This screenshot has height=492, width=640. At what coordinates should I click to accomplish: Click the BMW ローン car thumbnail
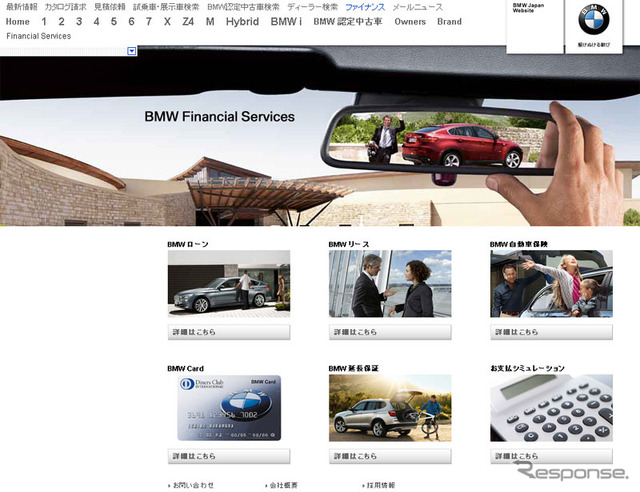(x=229, y=284)
